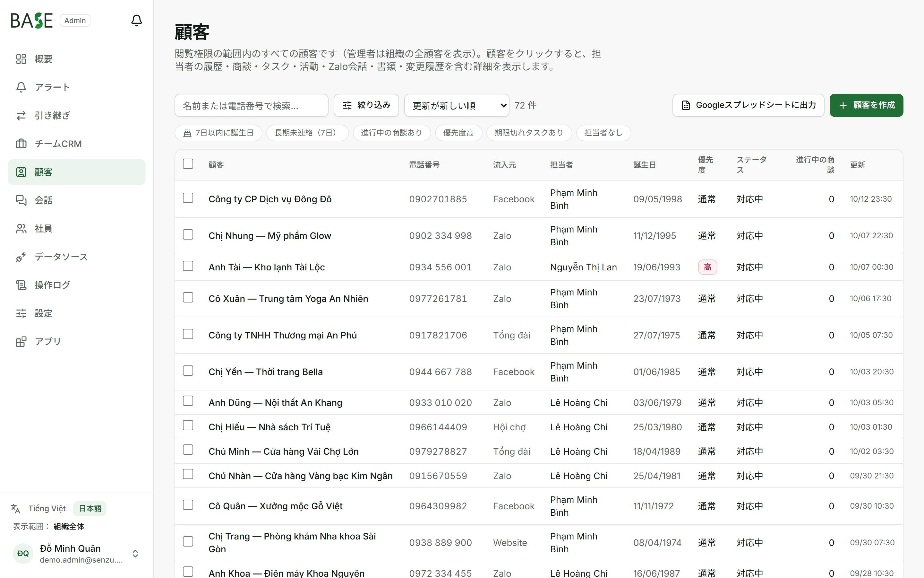The width and height of the screenshot is (924, 578).
Task: Apply the 進行中の商談あり filter chip
Action: (x=392, y=133)
